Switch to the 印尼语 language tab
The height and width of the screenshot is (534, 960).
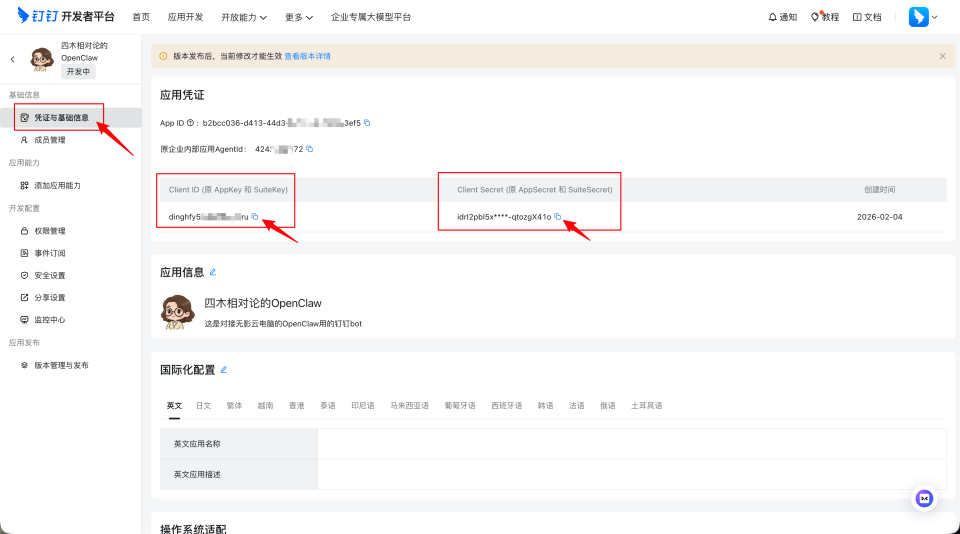tap(363, 405)
